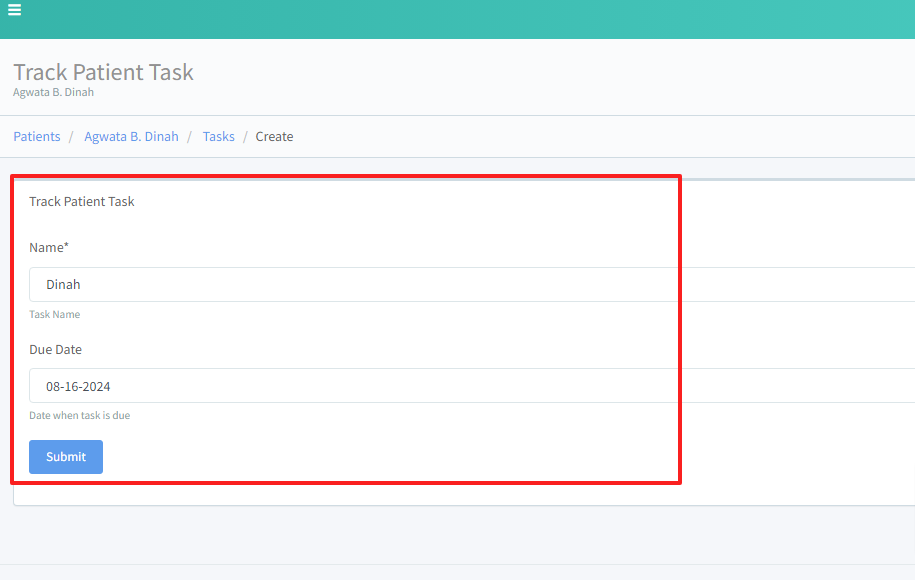Screen dimensions: 915x580
Task: Click the Create breadcrumb item
Action: (x=274, y=137)
